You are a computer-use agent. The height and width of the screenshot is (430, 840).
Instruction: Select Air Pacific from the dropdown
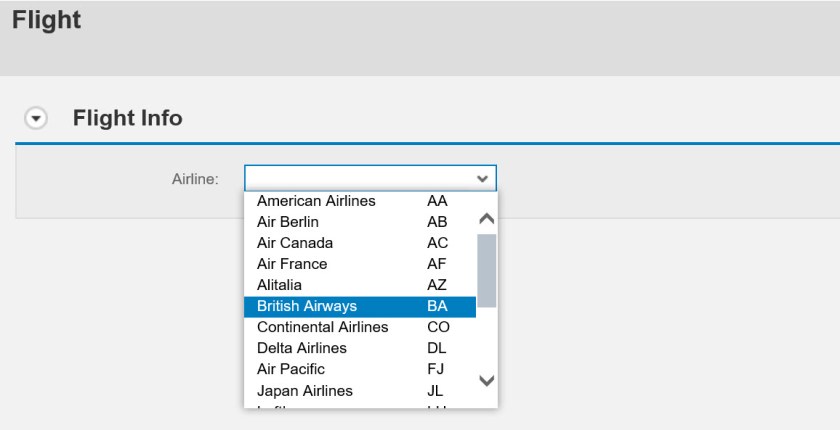(291, 369)
